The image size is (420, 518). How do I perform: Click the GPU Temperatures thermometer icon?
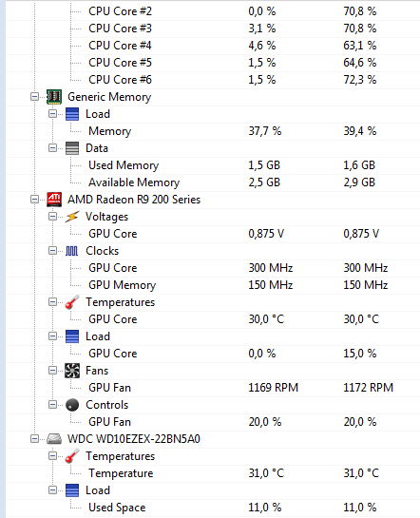pyautogui.click(x=72, y=302)
